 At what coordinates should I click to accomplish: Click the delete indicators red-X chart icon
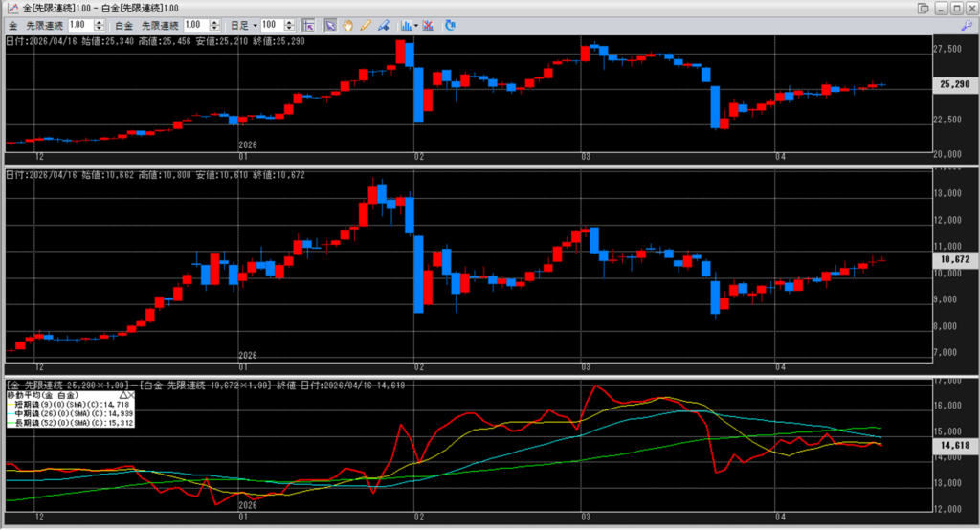(x=428, y=25)
